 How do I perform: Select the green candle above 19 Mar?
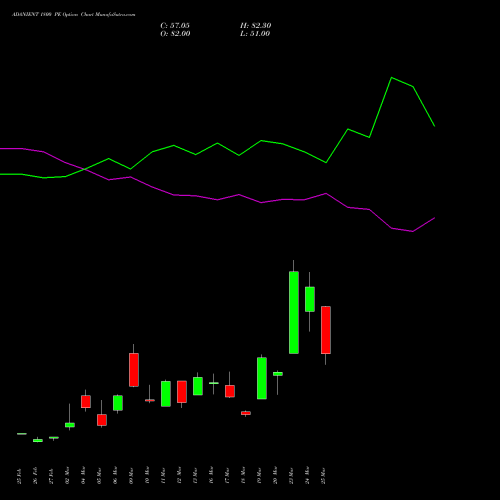[x=262, y=378]
